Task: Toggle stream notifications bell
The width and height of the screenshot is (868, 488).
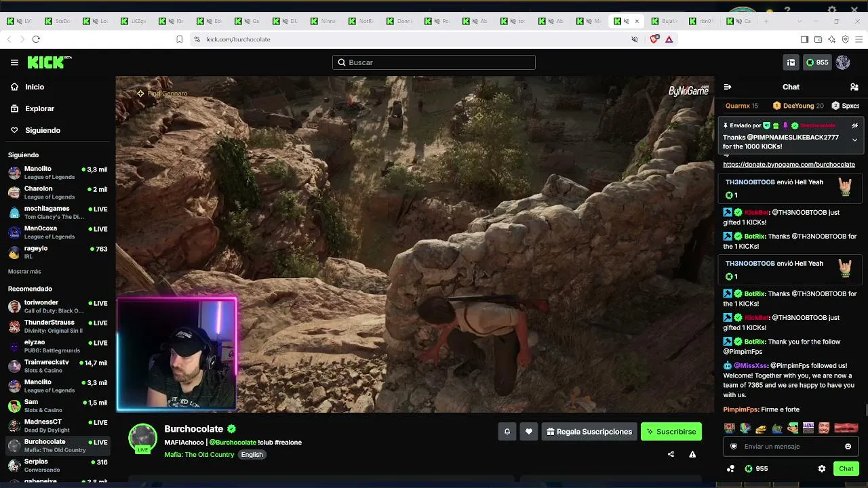Action: coord(507,432)
